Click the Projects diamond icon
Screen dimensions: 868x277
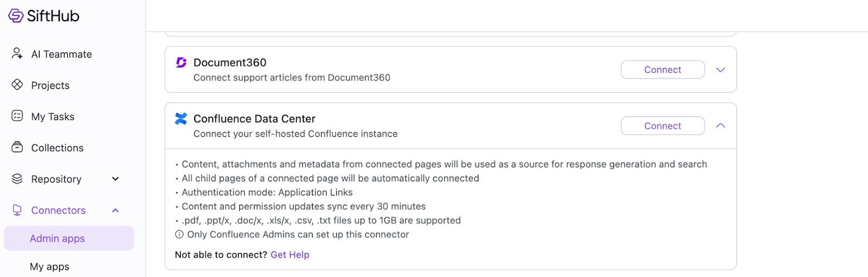point(17,85)
